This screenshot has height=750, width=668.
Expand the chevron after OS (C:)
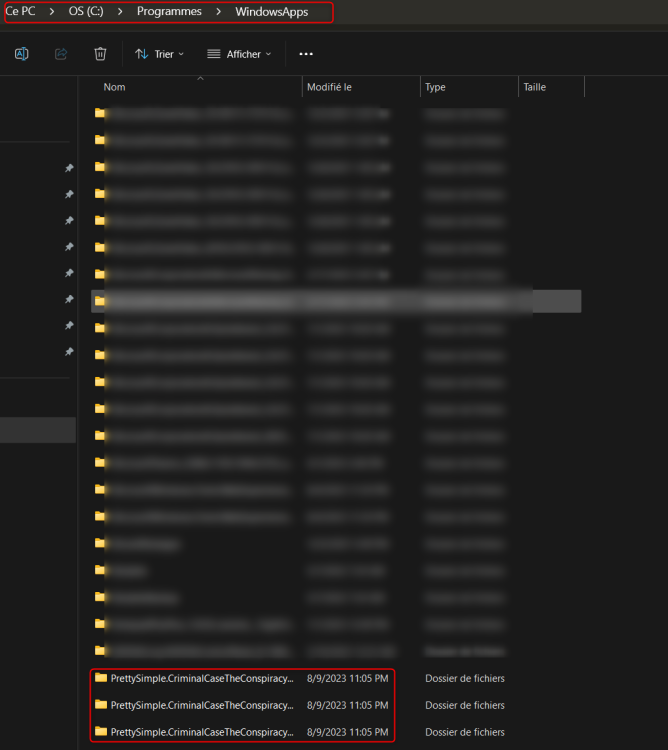coord(120,12)
